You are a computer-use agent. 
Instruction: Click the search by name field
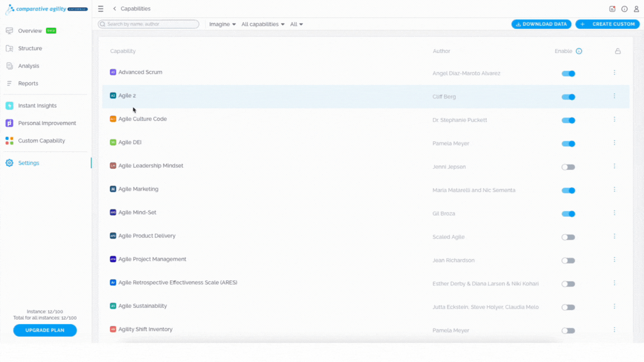(148, 24)
